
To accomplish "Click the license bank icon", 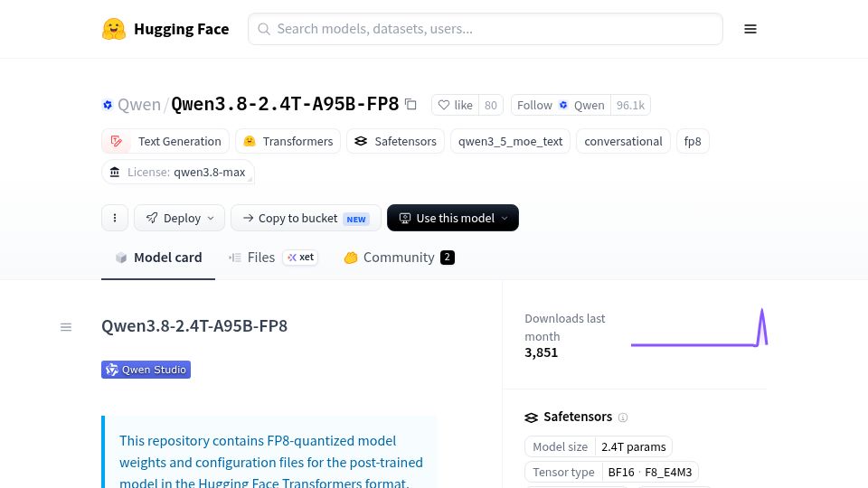I will tap(115, 172).
